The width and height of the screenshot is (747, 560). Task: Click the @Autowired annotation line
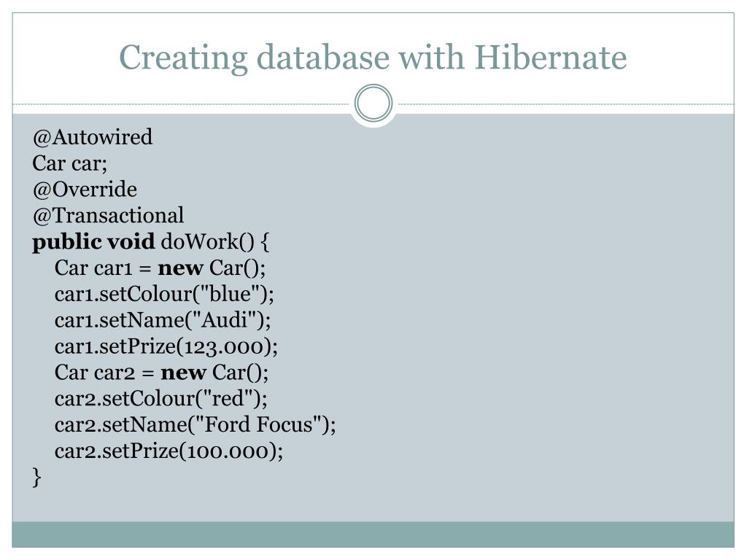coord(93,137)
